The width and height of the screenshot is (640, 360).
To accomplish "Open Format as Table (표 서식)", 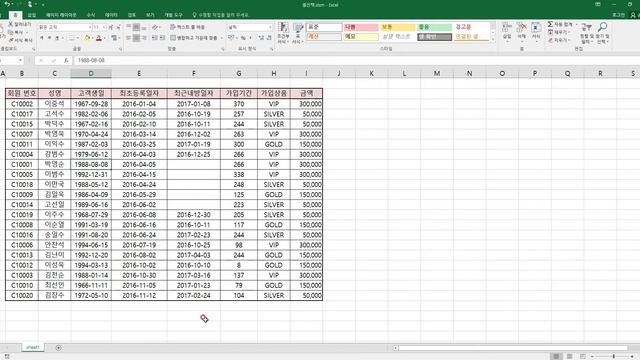I will click(298, 33).
